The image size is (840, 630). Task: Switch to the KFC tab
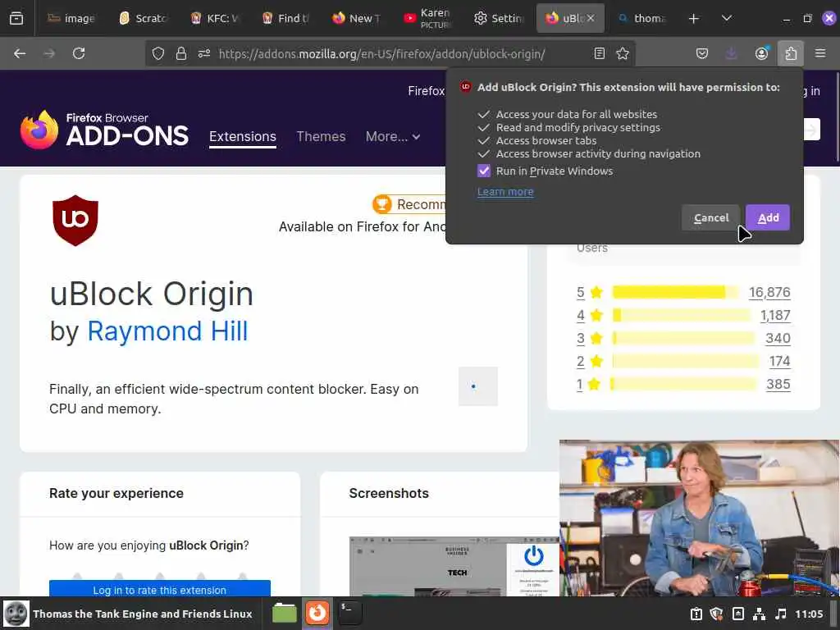click(x=215, y=18)
